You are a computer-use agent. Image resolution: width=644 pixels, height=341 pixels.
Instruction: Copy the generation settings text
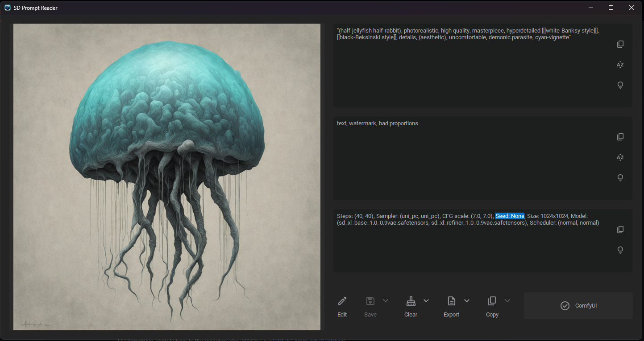[x=620, y=229]
